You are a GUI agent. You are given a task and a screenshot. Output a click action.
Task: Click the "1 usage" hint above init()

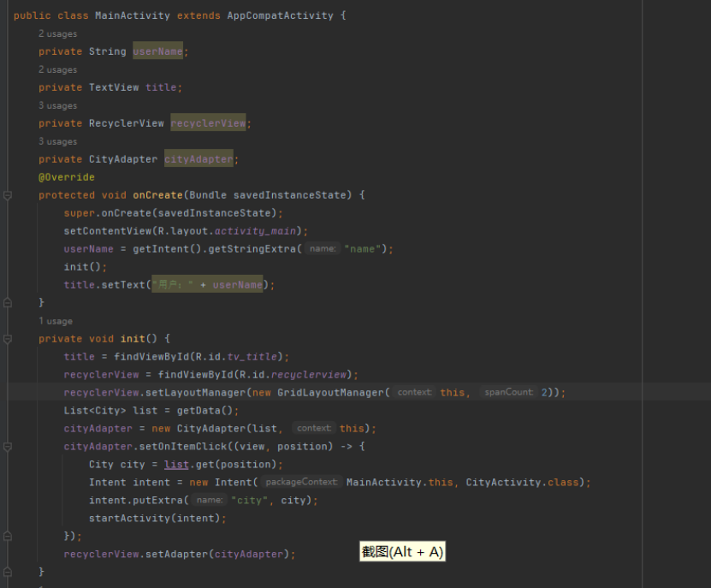click(x=55, y=321)
